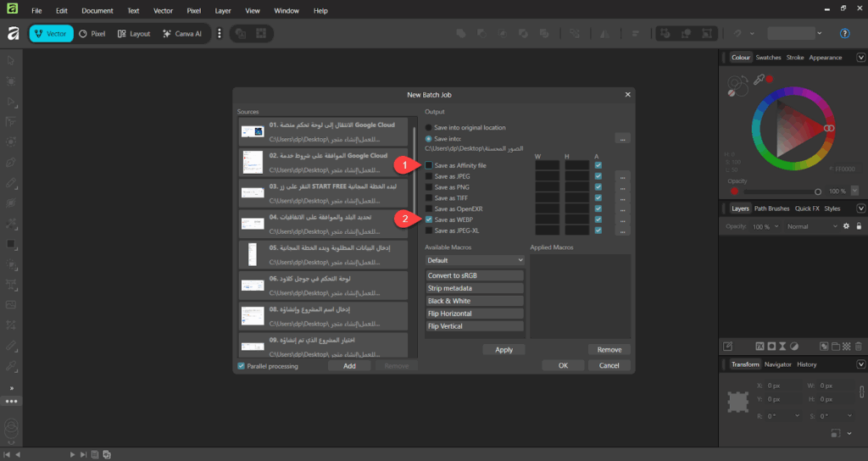Image resolution: width=868 pixels, height=461 pixels.
Task: Open the Default macros category dropdown
Action: pos(475,260)
